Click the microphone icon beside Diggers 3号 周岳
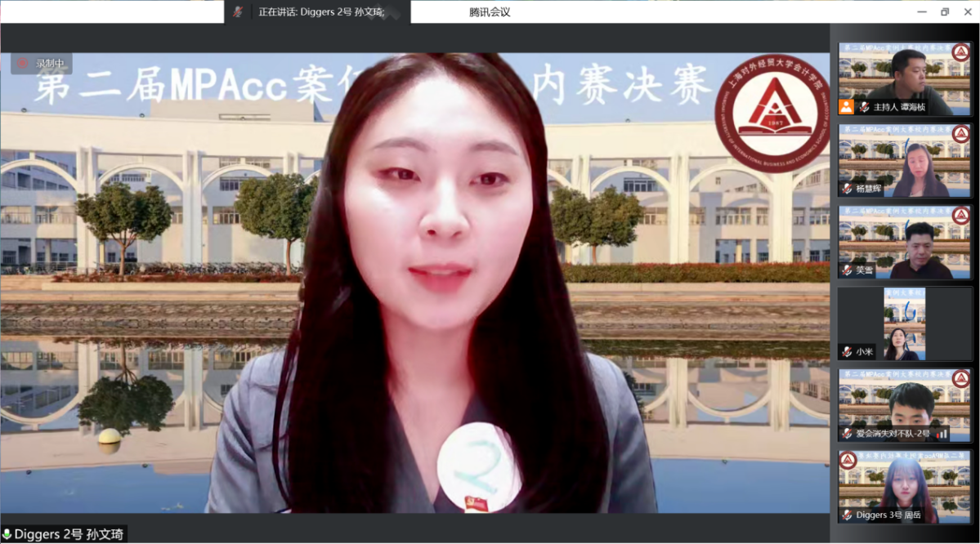 tap(848, 515)
